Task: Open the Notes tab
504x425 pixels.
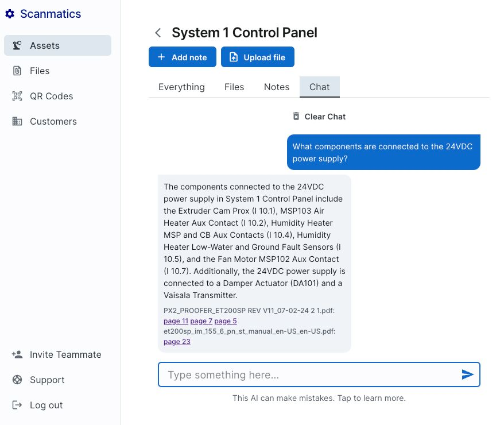Action: (276, 87)
